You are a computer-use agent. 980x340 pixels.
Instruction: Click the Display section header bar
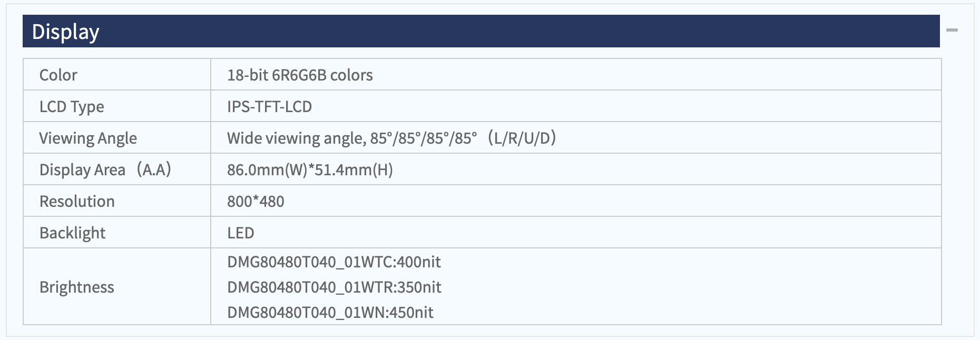click(481, 31)
